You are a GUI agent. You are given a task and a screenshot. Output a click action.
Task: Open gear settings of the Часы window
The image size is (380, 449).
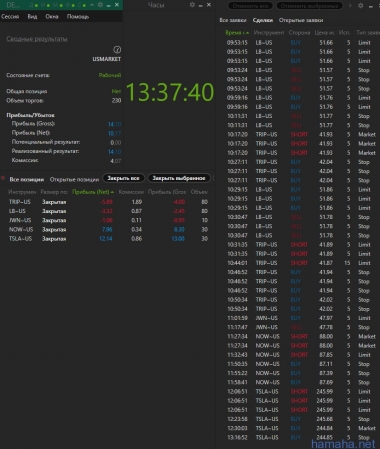click(x=192, y=5)
